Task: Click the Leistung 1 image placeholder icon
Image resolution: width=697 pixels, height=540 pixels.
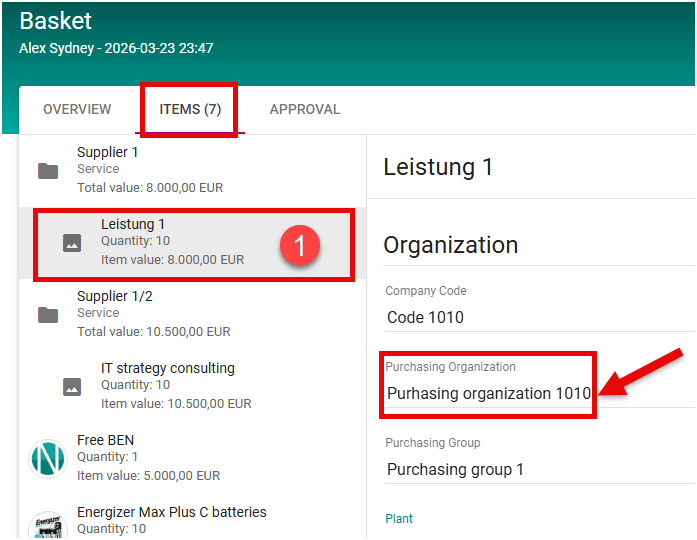Action: click(72, 243)
